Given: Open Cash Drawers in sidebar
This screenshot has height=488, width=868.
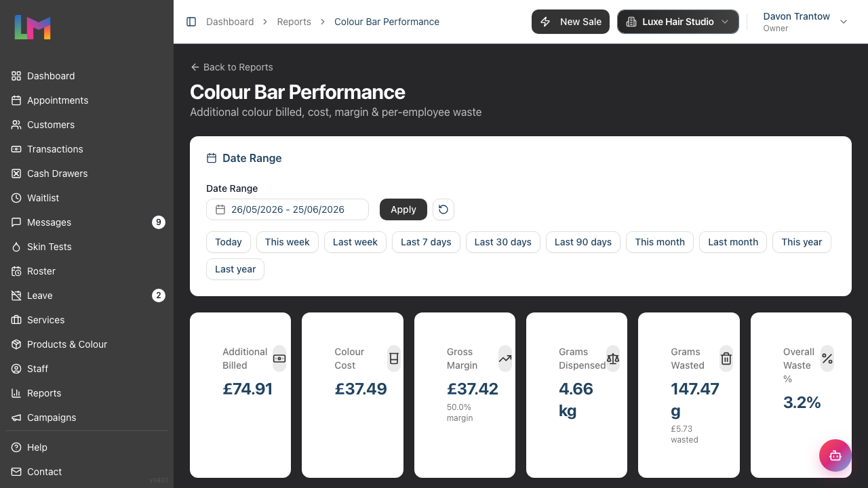Looking at the screenshot, I should (x=87, y=174).
